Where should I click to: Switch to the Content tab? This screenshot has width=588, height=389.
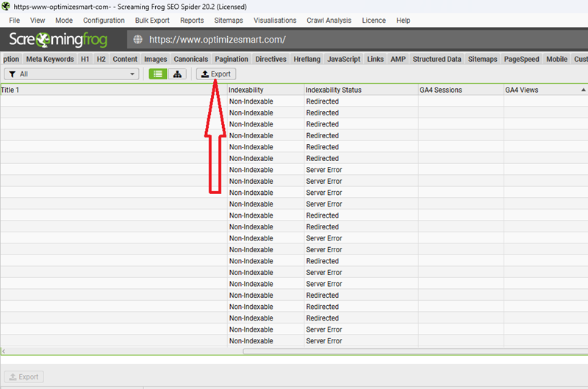tap(125, 59)
